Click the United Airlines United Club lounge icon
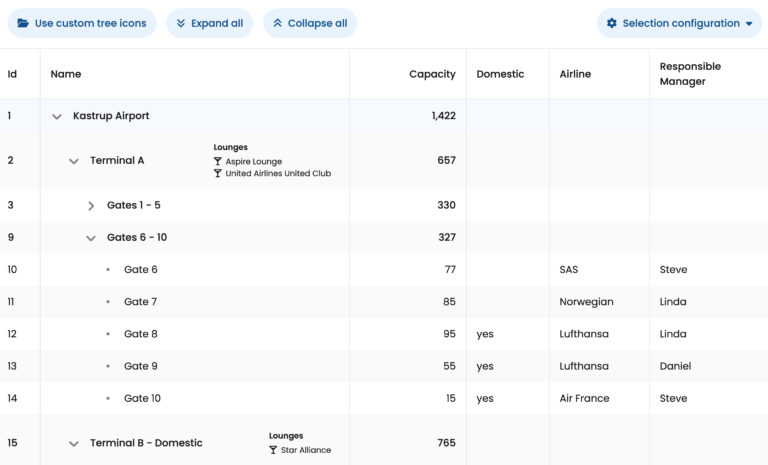Viewport: 768px width, 465px height. click(218, 173)
